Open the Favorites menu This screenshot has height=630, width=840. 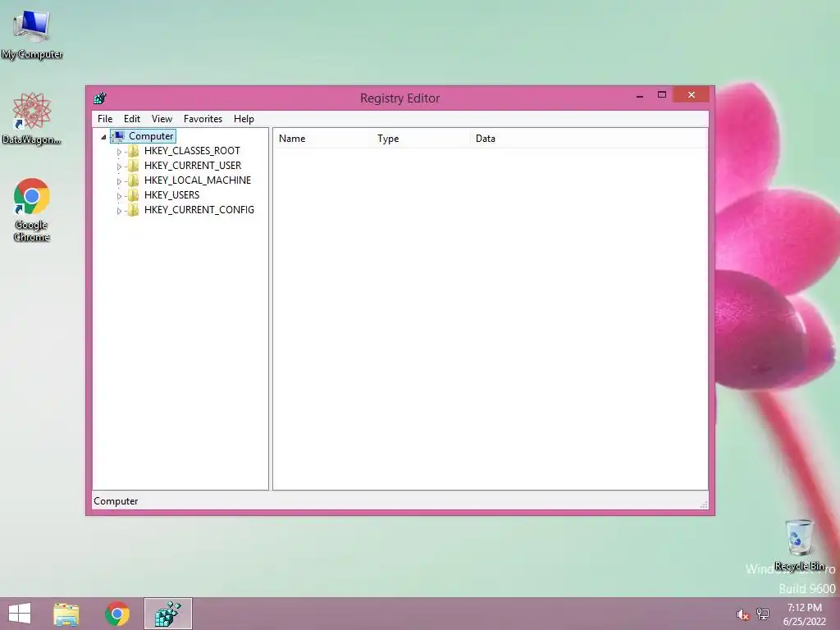click(x=203, y=119)
